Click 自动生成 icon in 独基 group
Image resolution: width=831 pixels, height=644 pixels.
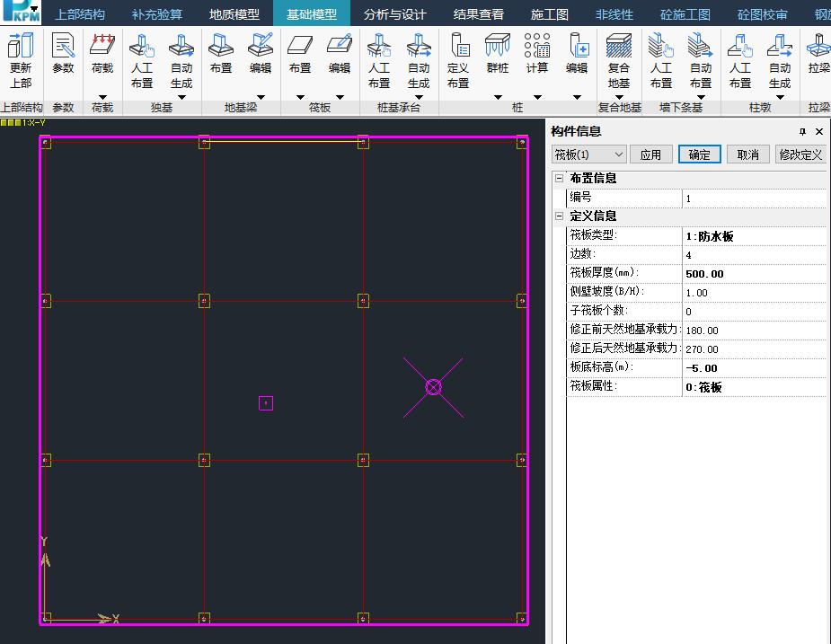pos(181,60)
